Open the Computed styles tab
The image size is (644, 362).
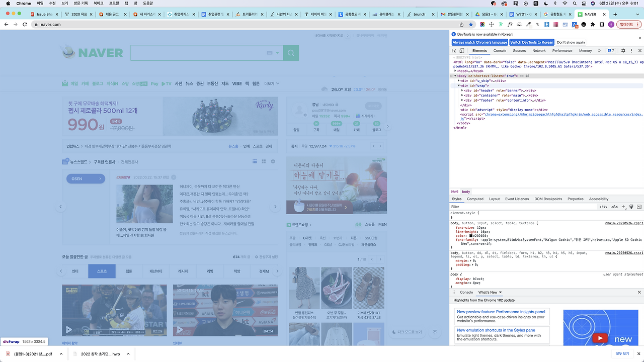click(475, 199)
